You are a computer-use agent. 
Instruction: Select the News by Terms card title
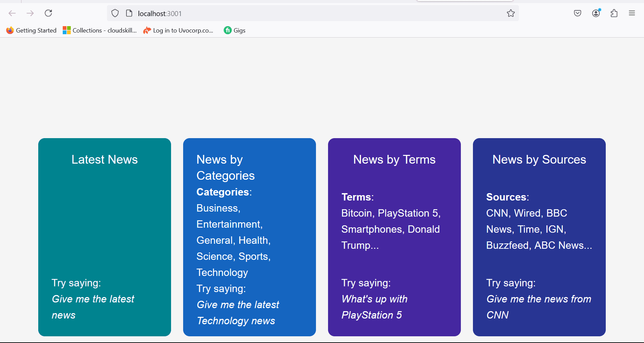coord(394,160)
